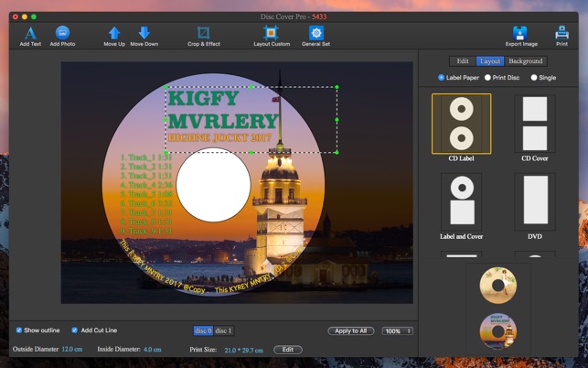Click the Edit button beside Print Size
The height and width of the screenshot is (368, 588).
287,350
